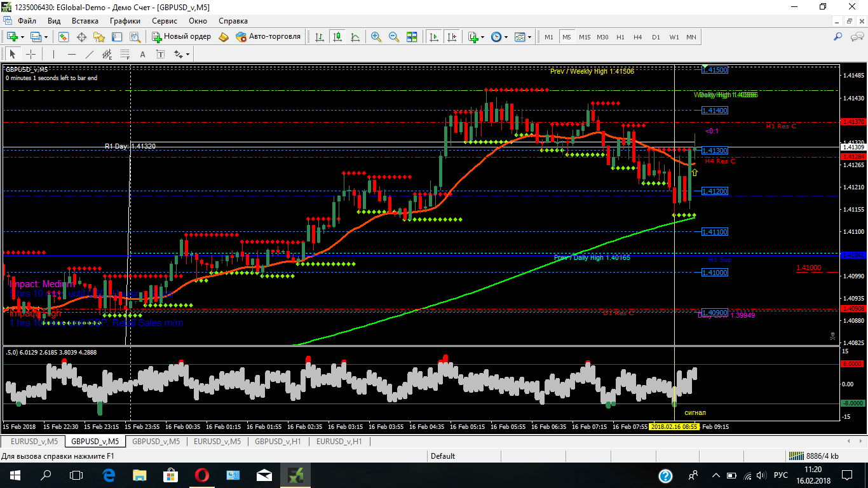Open the Navigator folder-star icon

[x=98, y=37]
